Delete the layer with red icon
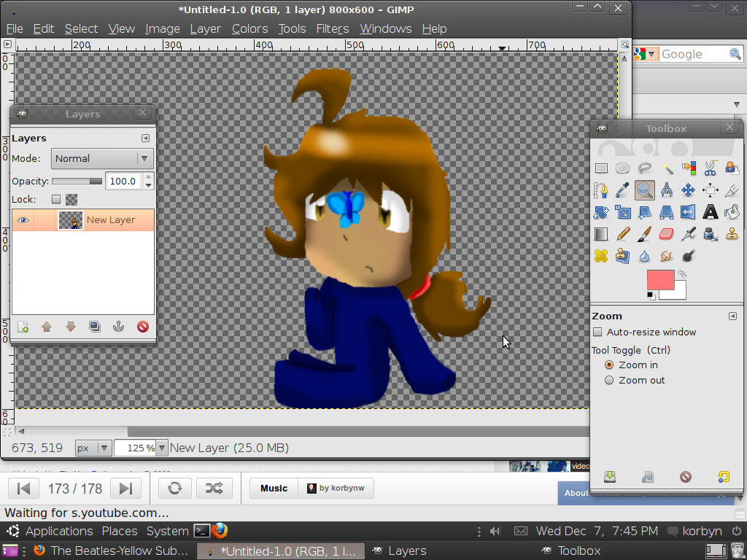Viewport: 747px width, 560px height. [142, 327]
